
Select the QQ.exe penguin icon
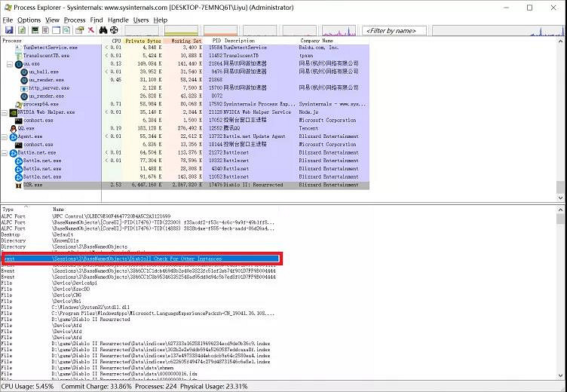click(13, 128)
